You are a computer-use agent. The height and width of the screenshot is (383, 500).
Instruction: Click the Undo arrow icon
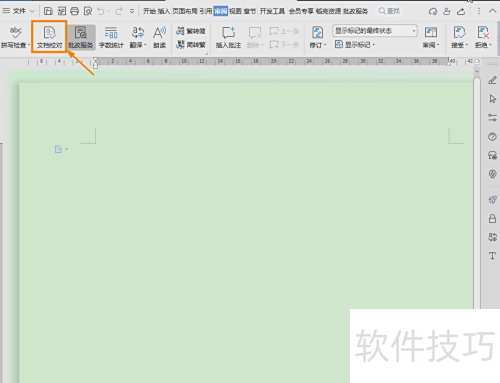[x=101, y=11]
